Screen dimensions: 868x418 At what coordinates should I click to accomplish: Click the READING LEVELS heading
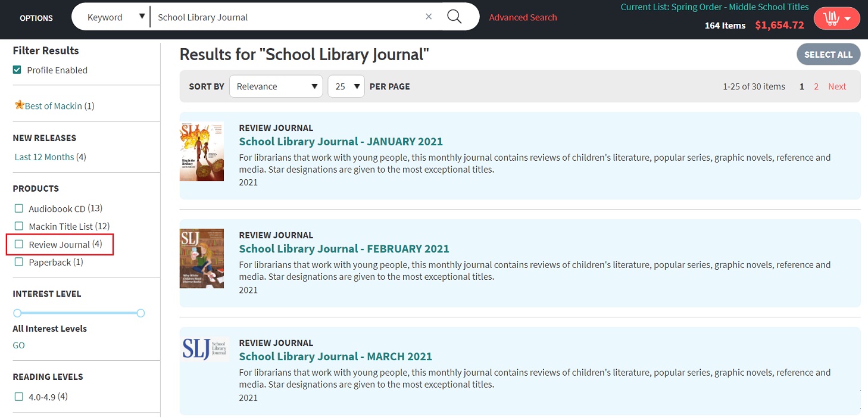coord(48,376)
